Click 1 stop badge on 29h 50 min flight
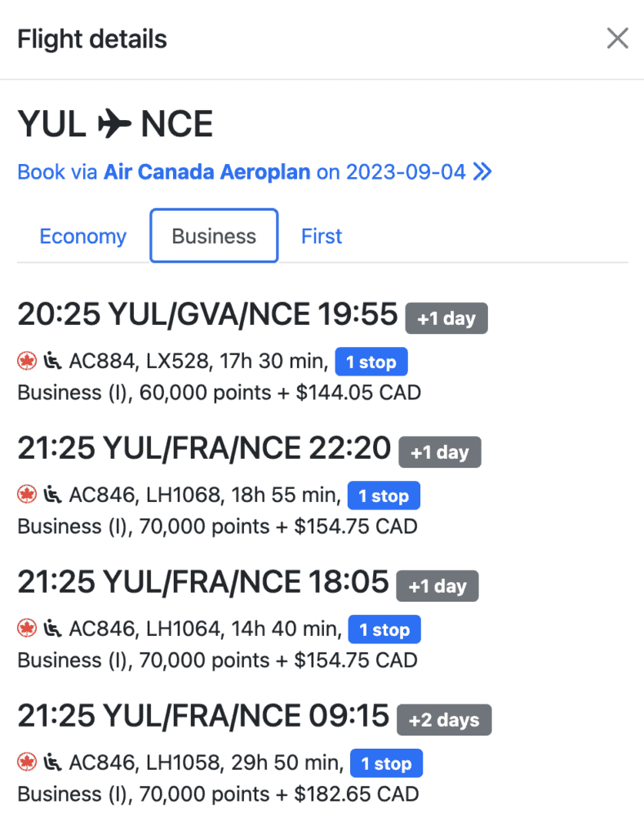Viewport: 644px width, 836px height. (x=386, y=763)
